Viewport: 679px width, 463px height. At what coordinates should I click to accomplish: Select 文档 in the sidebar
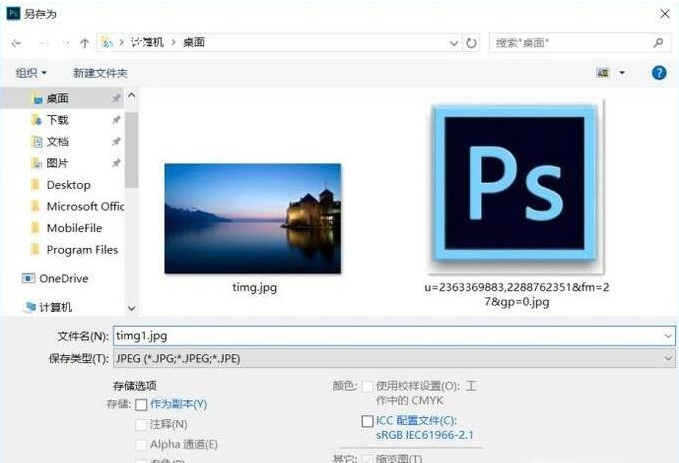(x=58, y=141)
